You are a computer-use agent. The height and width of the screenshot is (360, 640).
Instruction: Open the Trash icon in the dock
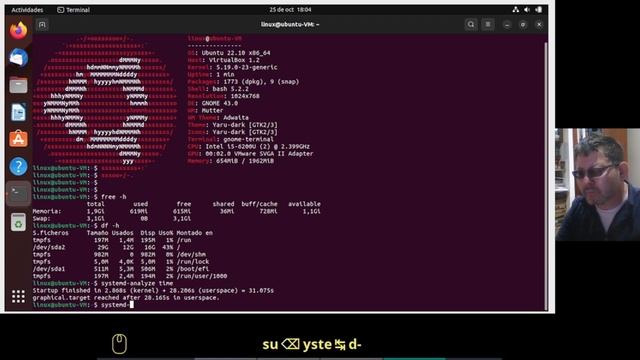click(x=18, y=222)
